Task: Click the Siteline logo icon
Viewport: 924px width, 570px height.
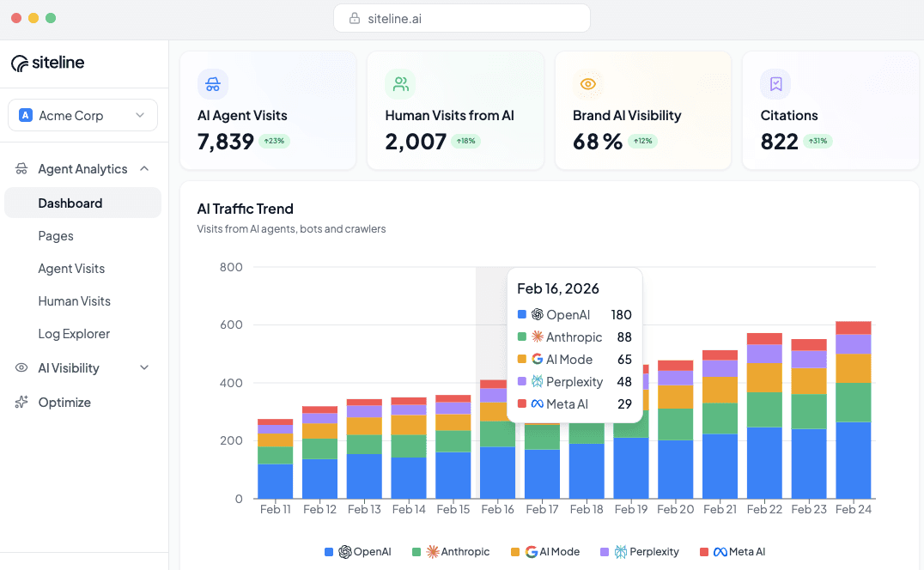Action: click(20, 63)
